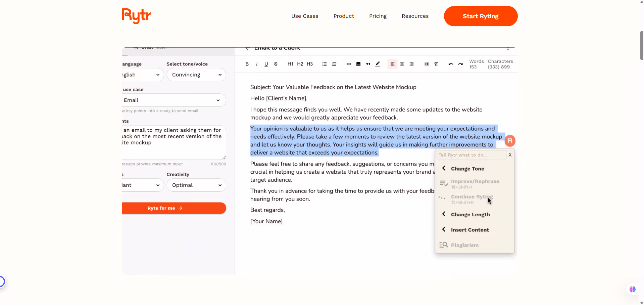
Task: Select Improve/Rephrase in the Rytr menu
Action: [x=475, y=184]
